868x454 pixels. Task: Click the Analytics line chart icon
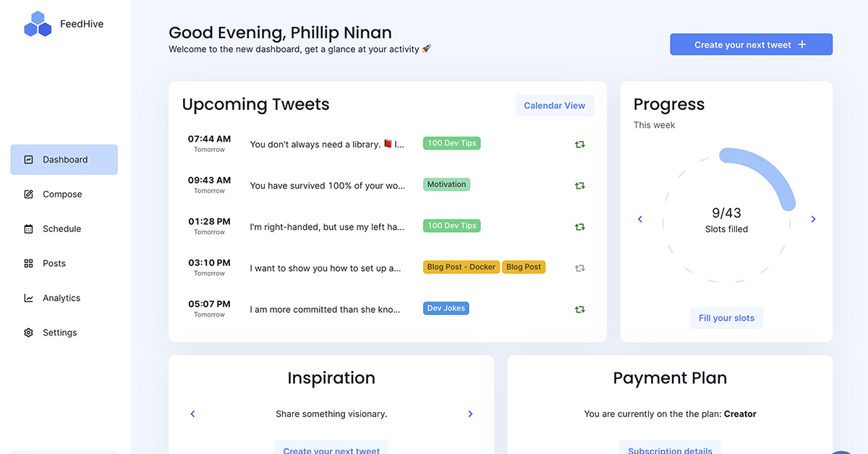point(29,298)
